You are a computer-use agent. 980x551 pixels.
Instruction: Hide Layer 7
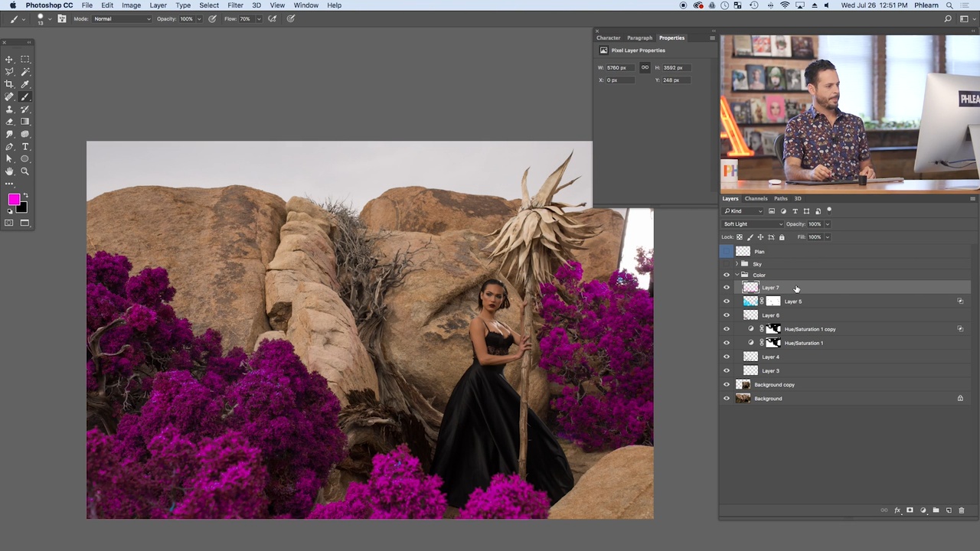(727, 288)
